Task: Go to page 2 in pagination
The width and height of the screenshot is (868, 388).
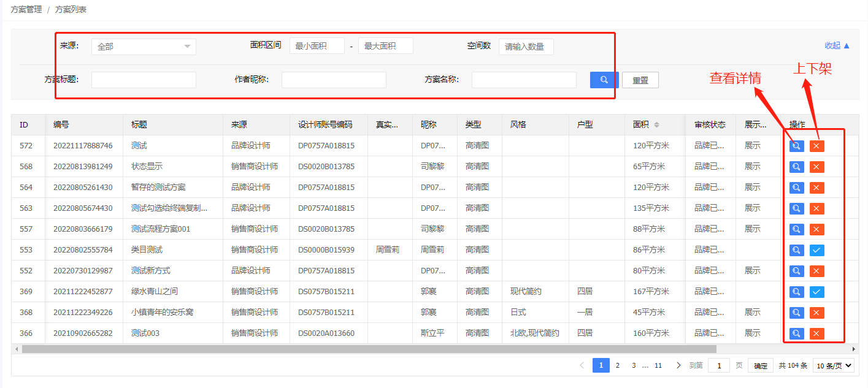Action: click(618, 366)
